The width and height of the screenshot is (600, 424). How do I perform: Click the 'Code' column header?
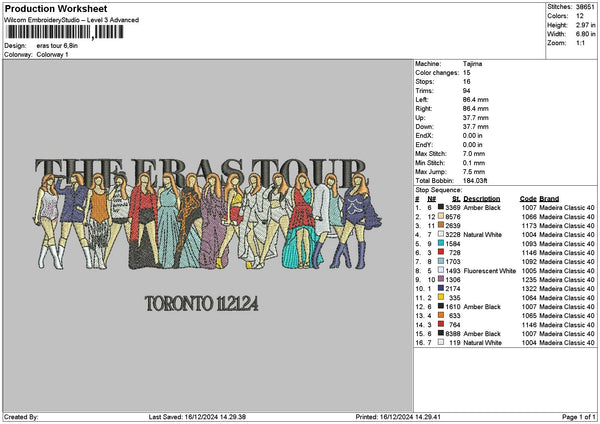528,199
